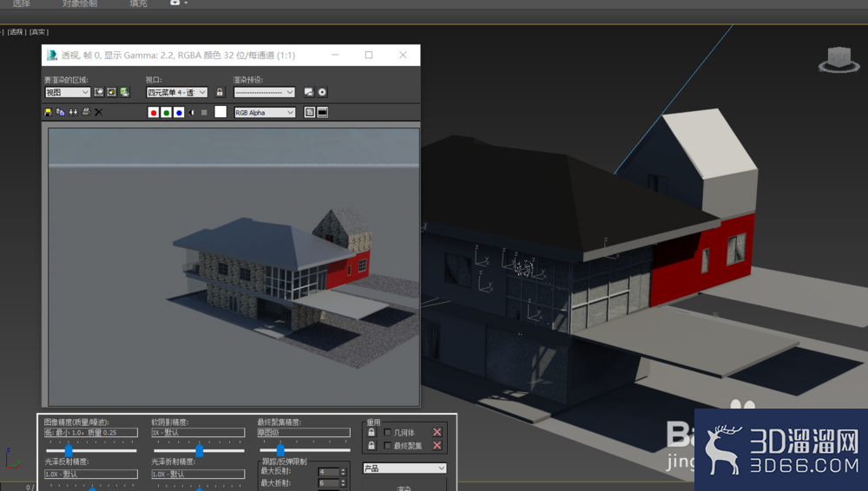Screen dimensions: 868x491
Task: Open the Render Setup icon
Action: click(x=309, y=92)
